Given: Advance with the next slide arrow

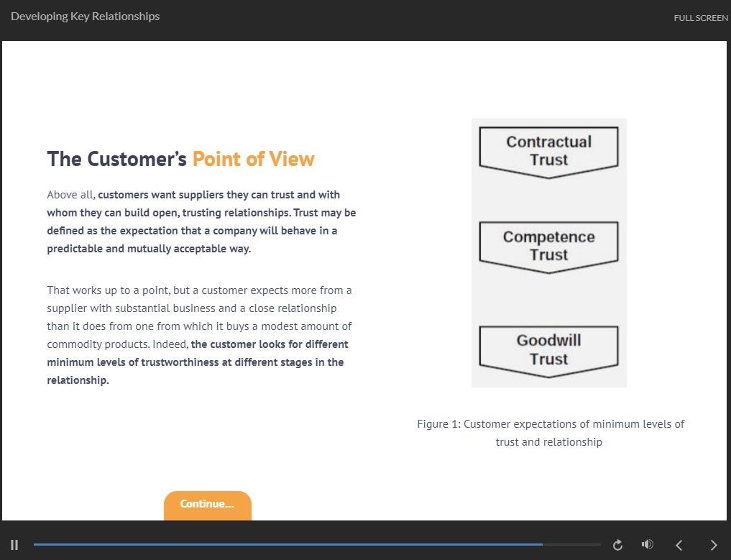Looking at the screenshot, I should click(x=713, y=545).
